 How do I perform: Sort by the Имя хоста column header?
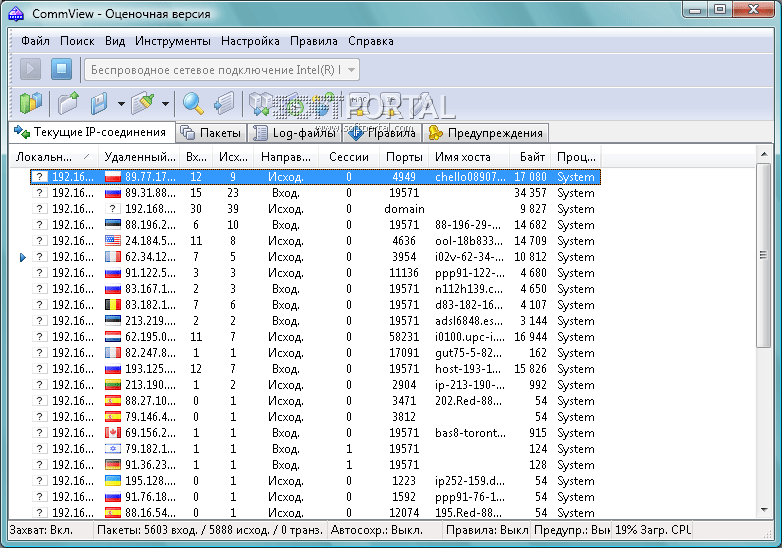(462, 157)
